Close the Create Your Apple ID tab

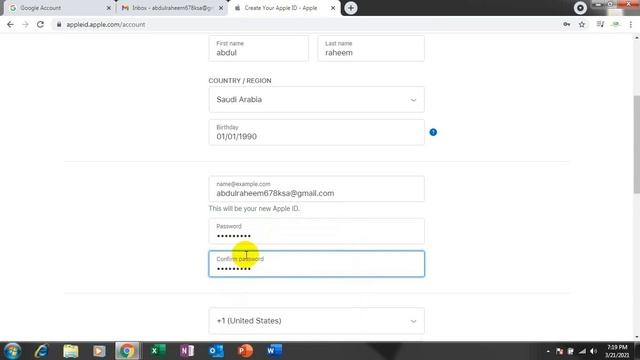coord(333,8)
